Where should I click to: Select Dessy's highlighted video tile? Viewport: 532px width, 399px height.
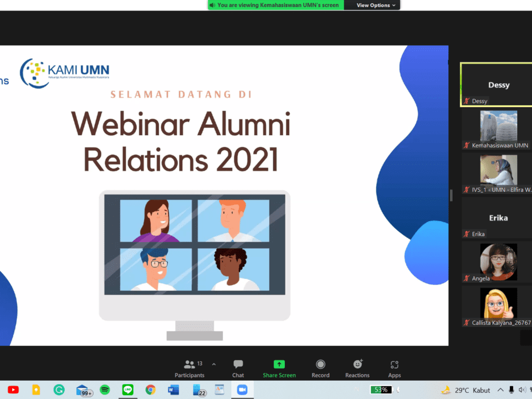497,84
